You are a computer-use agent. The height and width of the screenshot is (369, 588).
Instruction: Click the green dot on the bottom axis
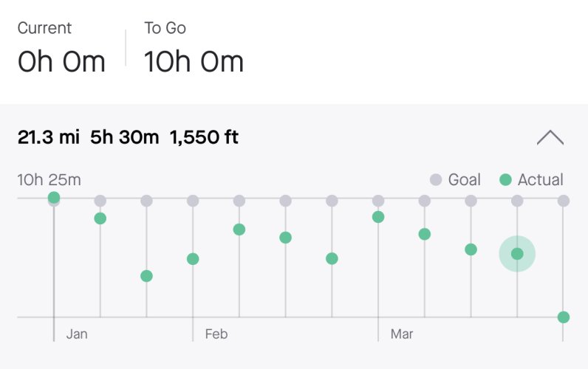click(564, 317)
